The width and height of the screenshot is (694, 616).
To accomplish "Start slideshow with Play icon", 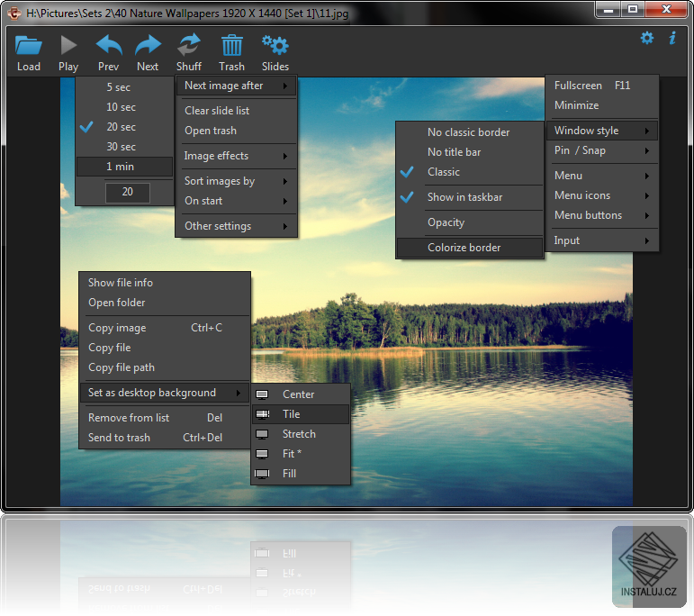I will click(x=68, y=46).
